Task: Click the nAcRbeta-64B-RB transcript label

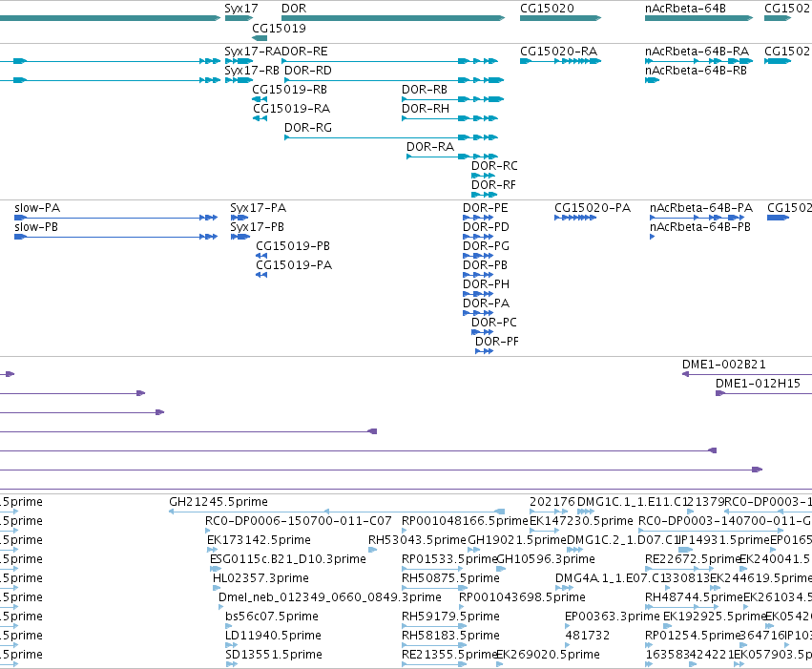Action: [x=696, y=71]
